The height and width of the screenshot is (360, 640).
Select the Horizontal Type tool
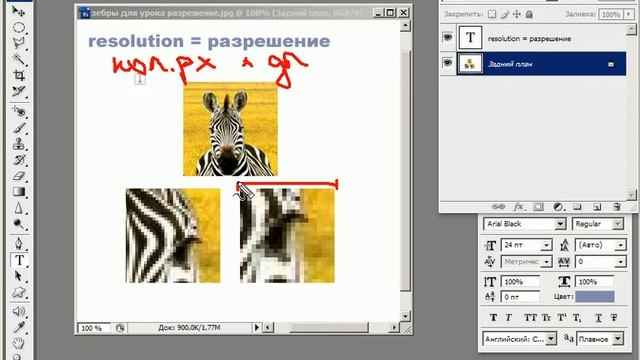click(19, 260)
